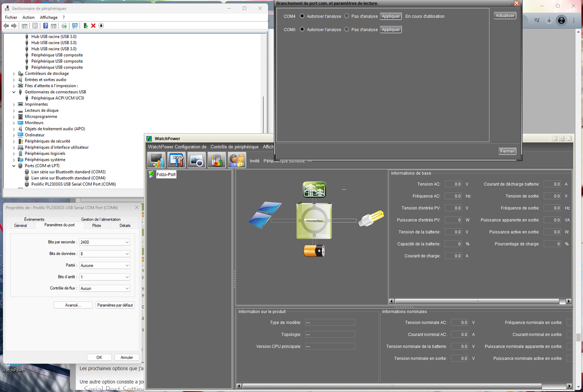Open the Bits de données dropdown
Image resolution: width=583 pixels, height=392 pixels.
[104, 254]
